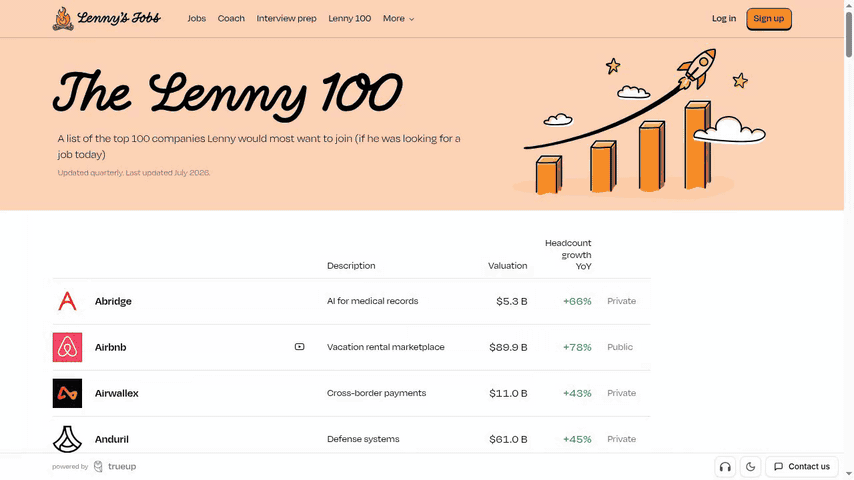Viewport: 854px width, 480px height.
Task: Click the page vertical scrollbar thumb
Action: click(x=849, y=33)
